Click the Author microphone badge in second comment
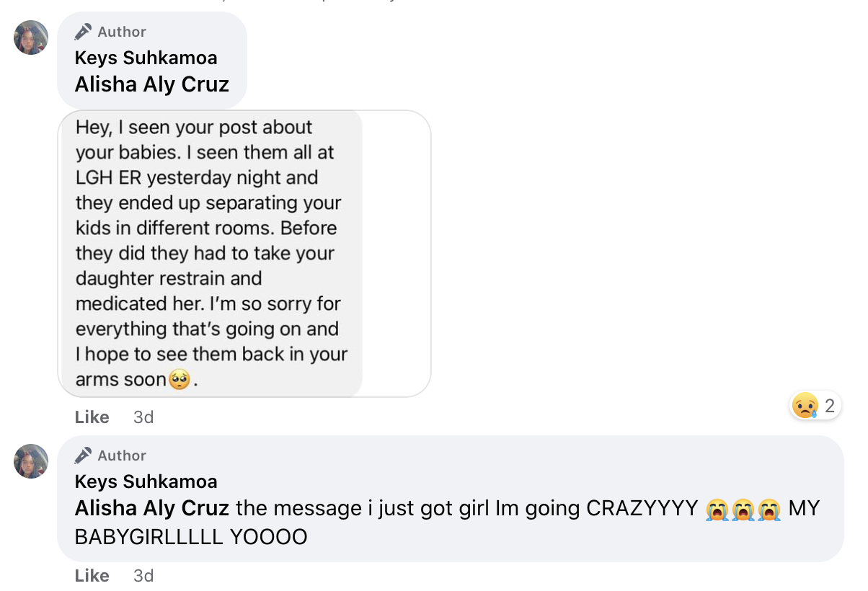The width and height of the screenshot is (868, 591). pos(84,456)
